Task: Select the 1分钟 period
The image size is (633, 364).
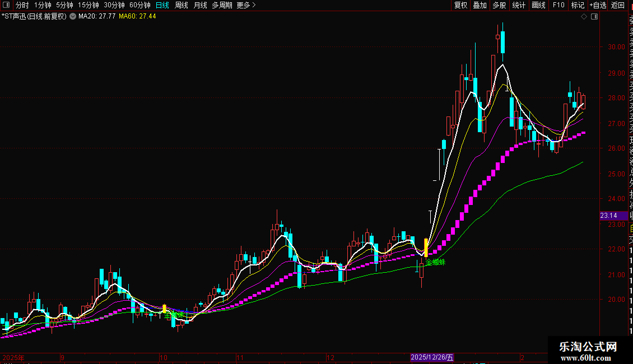Action: [43, 5]
